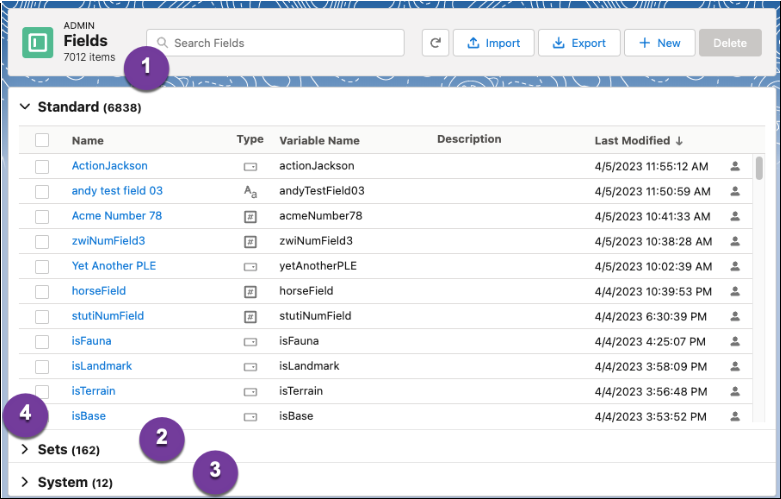Screen dimensions: 781x499
Task: Sort by the Name column header
Action: click(x=88, y=141)
